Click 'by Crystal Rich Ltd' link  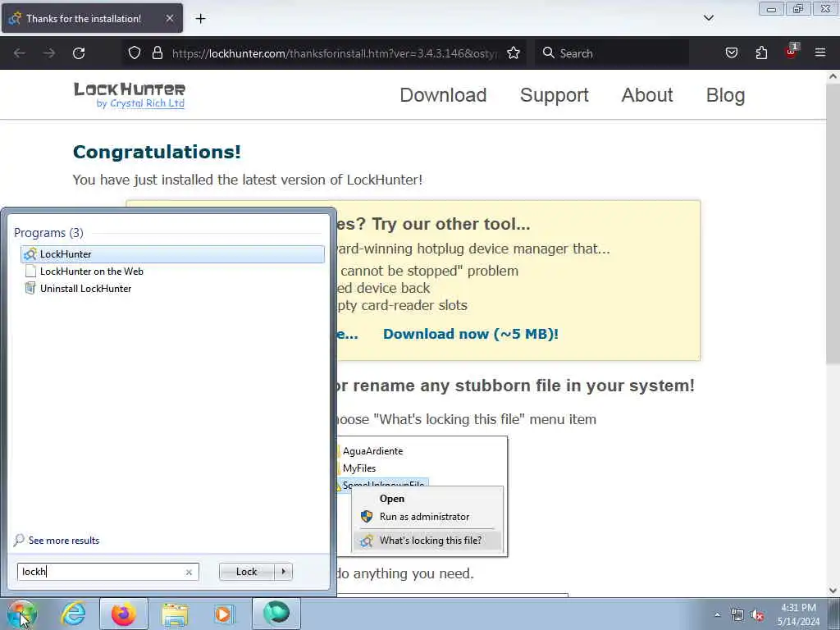pyautogui.click(x=140, y=103)
